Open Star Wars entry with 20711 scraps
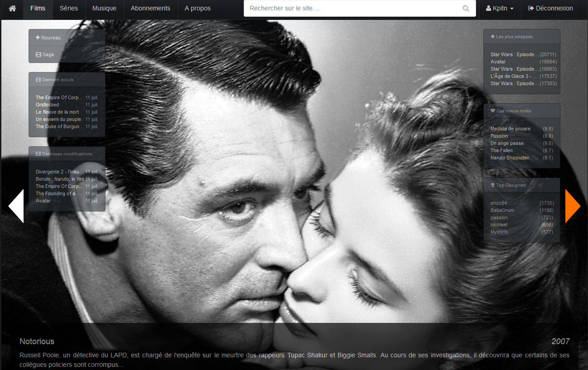This screenshot has height=370, width=588. 515,54
